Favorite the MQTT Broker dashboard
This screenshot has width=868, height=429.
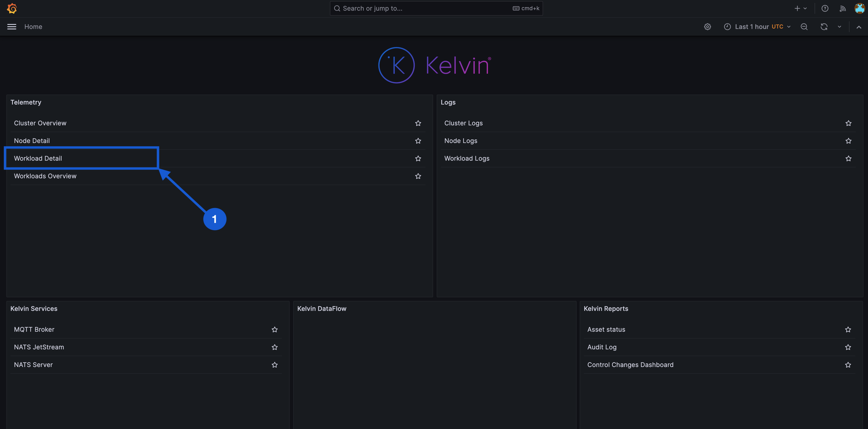[275, 330]
